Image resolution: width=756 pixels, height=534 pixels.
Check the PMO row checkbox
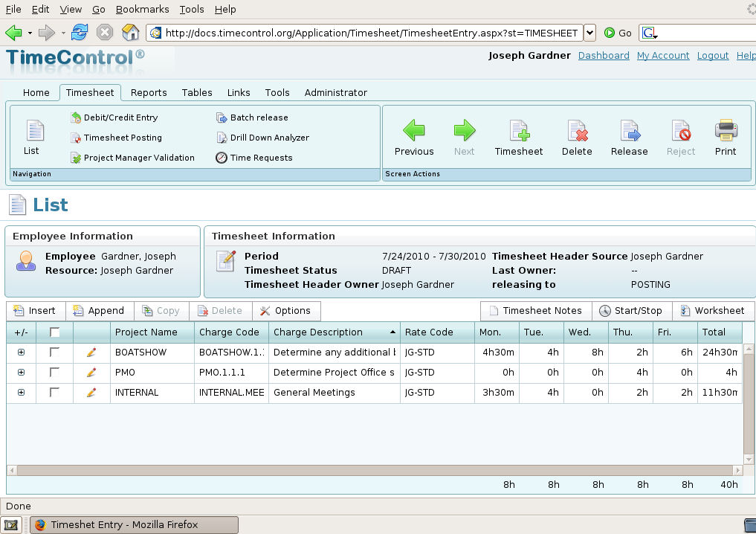tap(54, 372)
